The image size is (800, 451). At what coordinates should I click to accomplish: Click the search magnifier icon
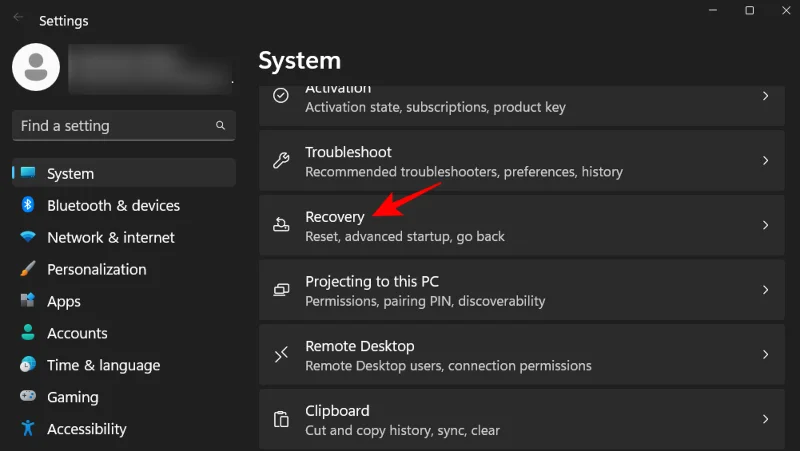click(x=220, y=125)
